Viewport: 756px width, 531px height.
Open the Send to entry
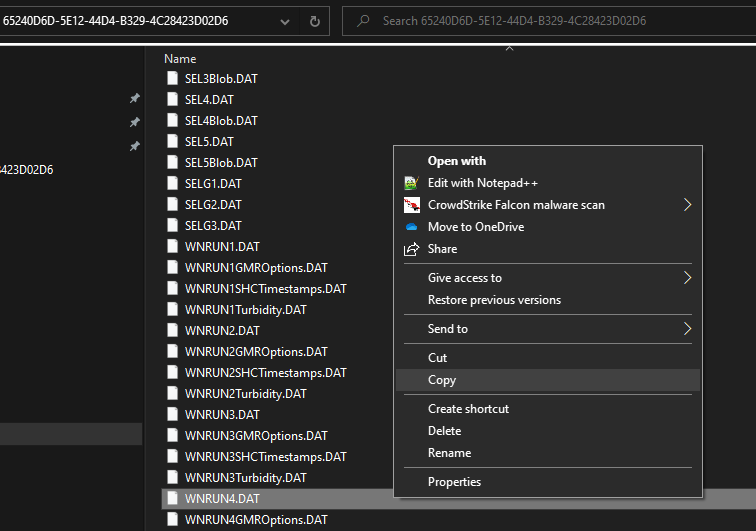tap(447, 329)
